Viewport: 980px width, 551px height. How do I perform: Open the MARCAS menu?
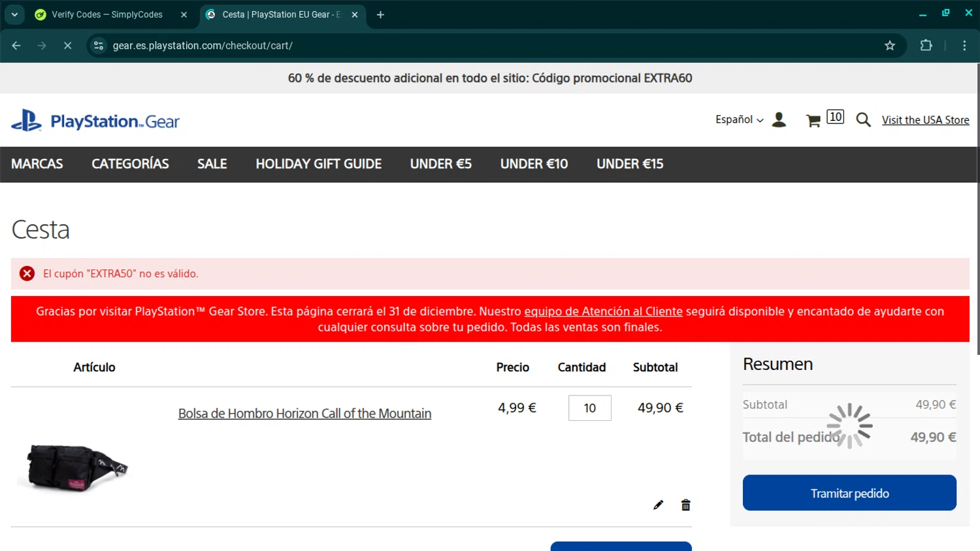pyautogui.click(x=37, y=164)
